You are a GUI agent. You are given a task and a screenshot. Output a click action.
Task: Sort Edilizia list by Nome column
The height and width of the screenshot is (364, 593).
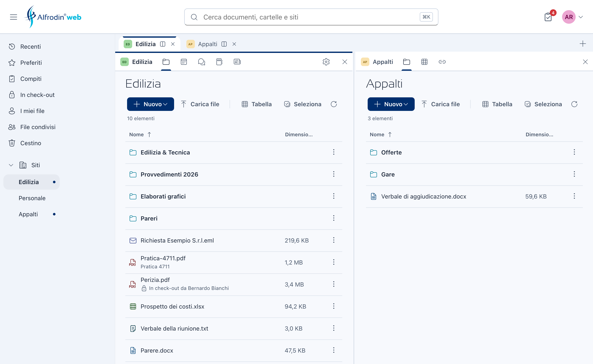click(140, 135)
